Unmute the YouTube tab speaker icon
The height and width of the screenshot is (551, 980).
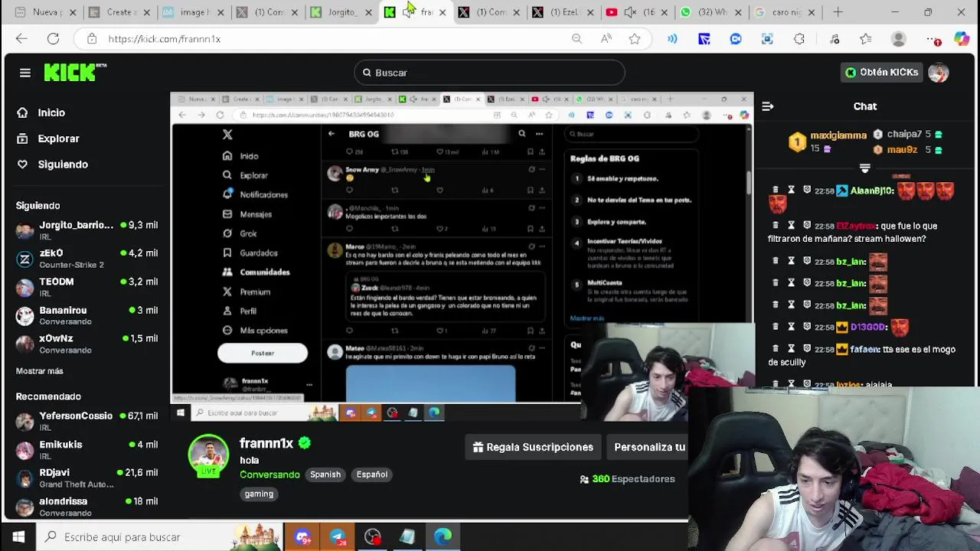coord(631,12)
